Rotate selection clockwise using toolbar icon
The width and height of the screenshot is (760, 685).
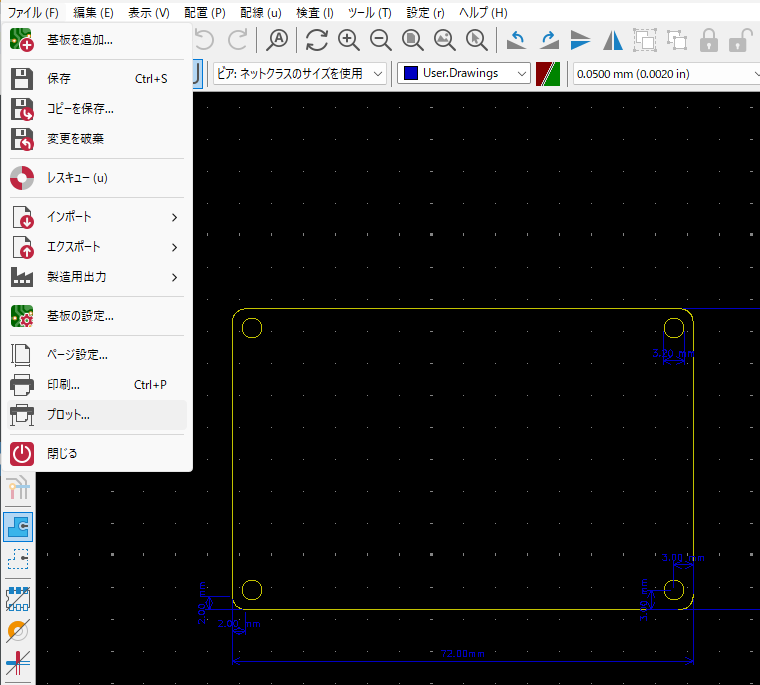tap(549, 40)
